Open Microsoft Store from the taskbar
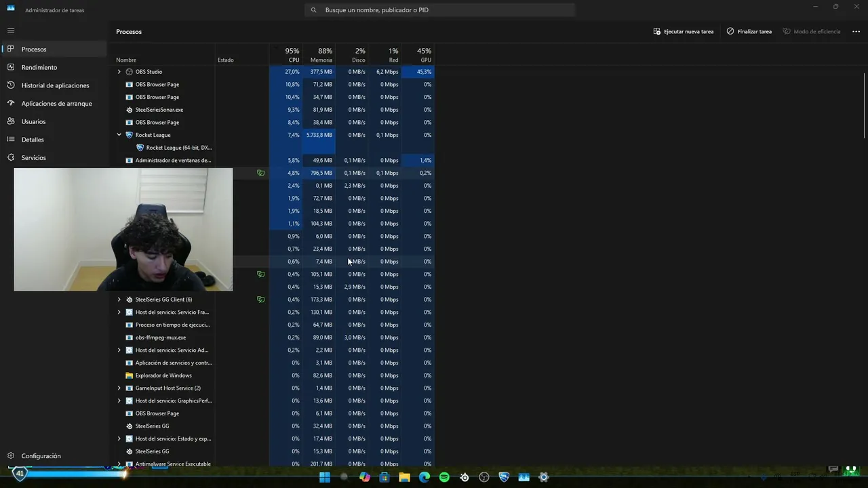Viewport: 868px width, 488px height. click(x=384, y=477)
